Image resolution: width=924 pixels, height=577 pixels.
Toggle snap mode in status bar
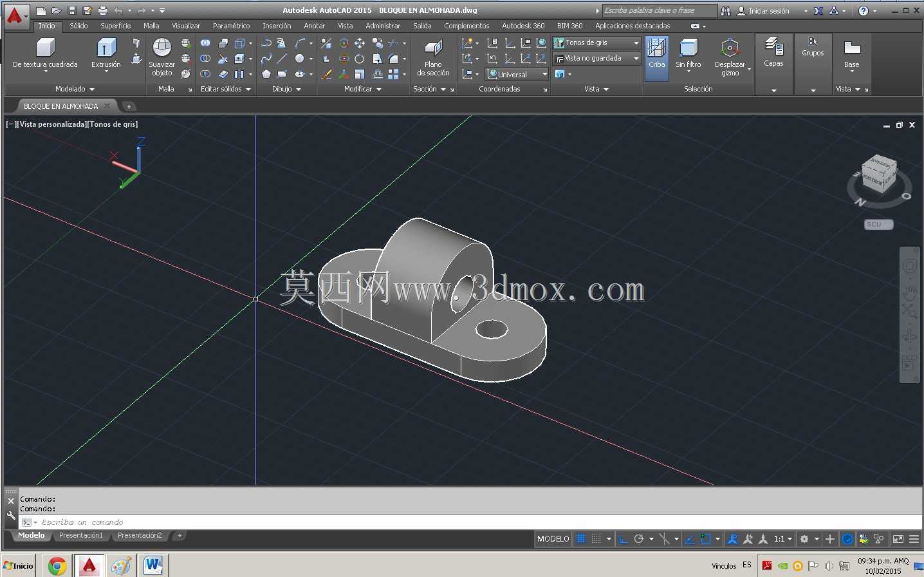point(596,539)
